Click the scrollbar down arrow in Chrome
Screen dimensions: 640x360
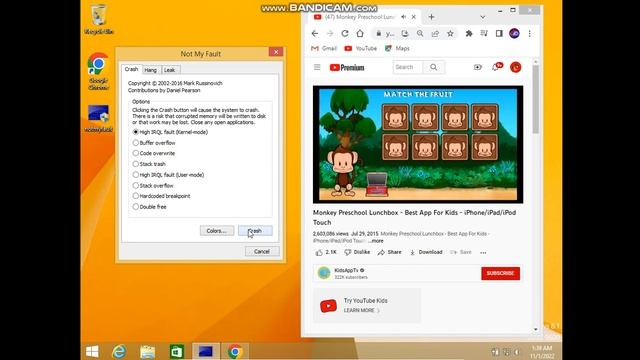pos(536,329)
